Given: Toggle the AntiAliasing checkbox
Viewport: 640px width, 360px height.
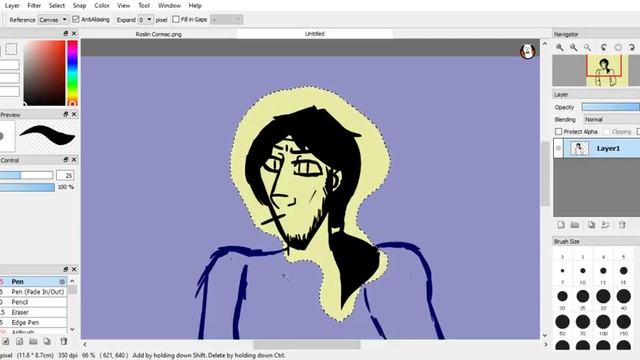Looking at the screenshot, I should tap(76, 19).
